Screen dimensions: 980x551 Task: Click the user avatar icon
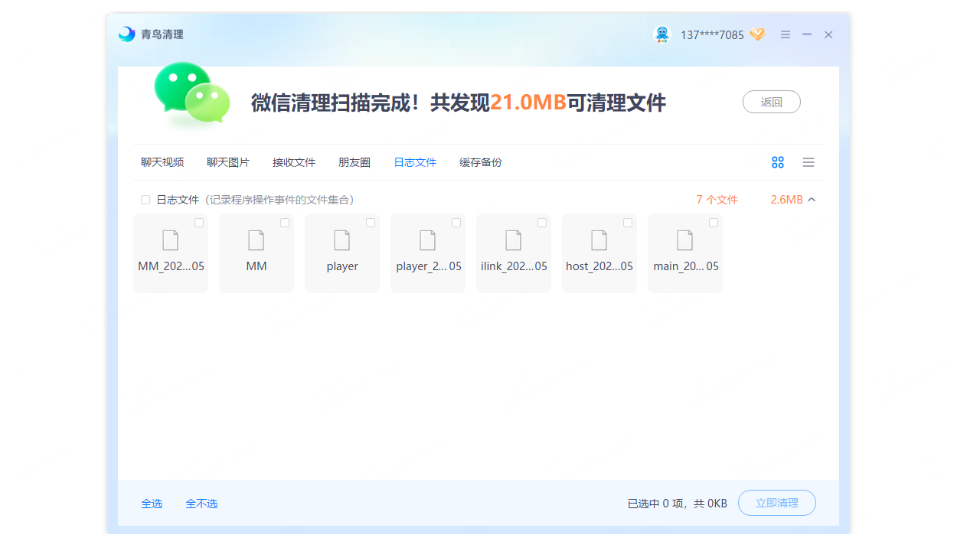pos(662,34)
